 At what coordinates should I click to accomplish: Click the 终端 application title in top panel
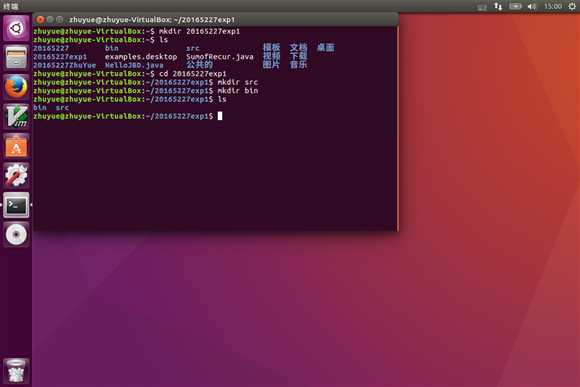pyautogui.click(x=10, y=6)
